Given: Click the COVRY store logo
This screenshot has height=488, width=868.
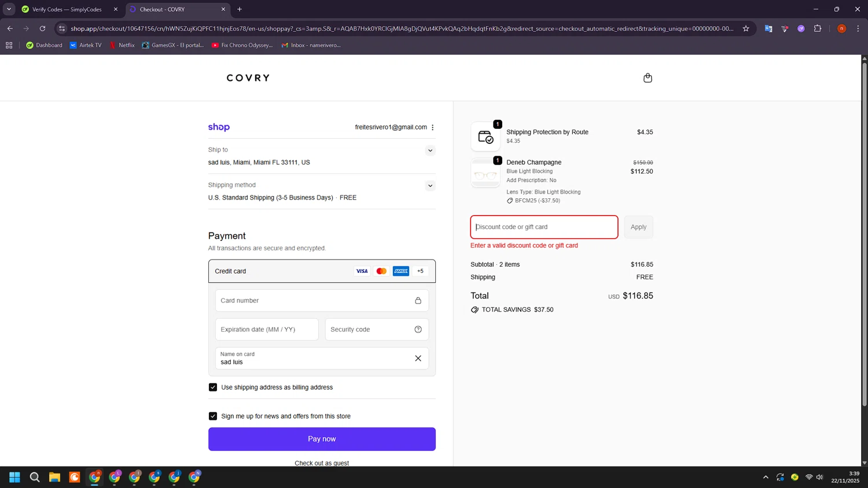Looking at the screenshot, I should pyautogui.click(x=248, y=78).
